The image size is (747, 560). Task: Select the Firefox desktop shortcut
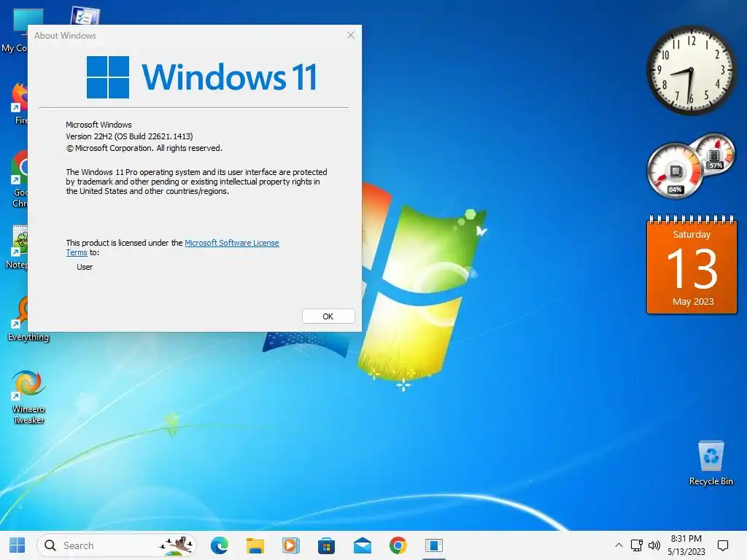tap(20, 104)
